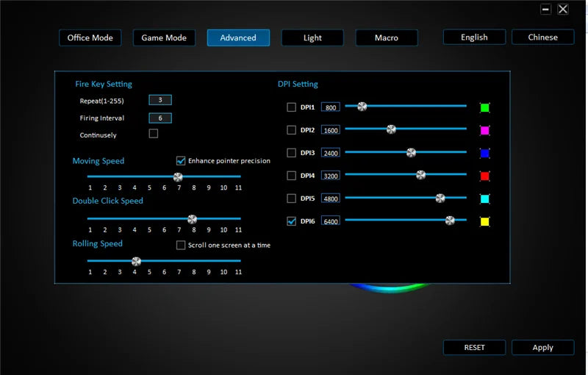The image size is (588, 375).
Task: Uncheck the DPI6 checkbox
Action: click(x=291, y=221)
